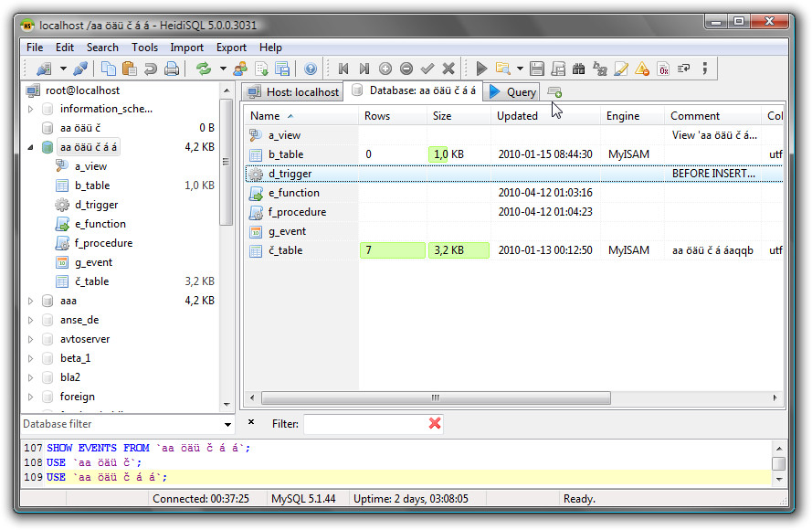The height and width of the screenshot is (530, 812).
Task: Close the filter panel with small x
Action: tap(251, 422)
